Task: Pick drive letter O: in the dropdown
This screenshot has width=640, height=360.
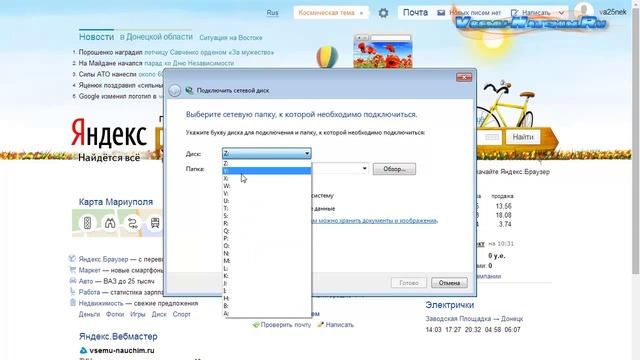Action: 267,246
